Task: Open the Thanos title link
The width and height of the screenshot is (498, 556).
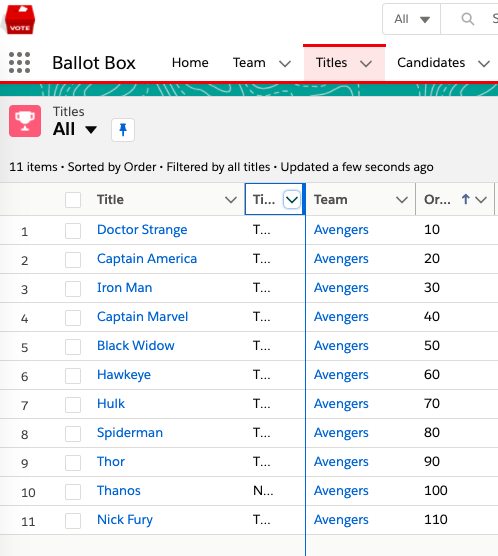Action: click(118, 491)
